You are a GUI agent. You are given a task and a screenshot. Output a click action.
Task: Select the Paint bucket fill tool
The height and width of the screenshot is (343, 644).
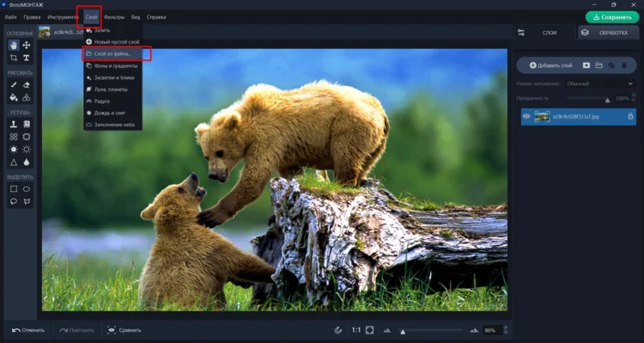[x=14, y=97]
